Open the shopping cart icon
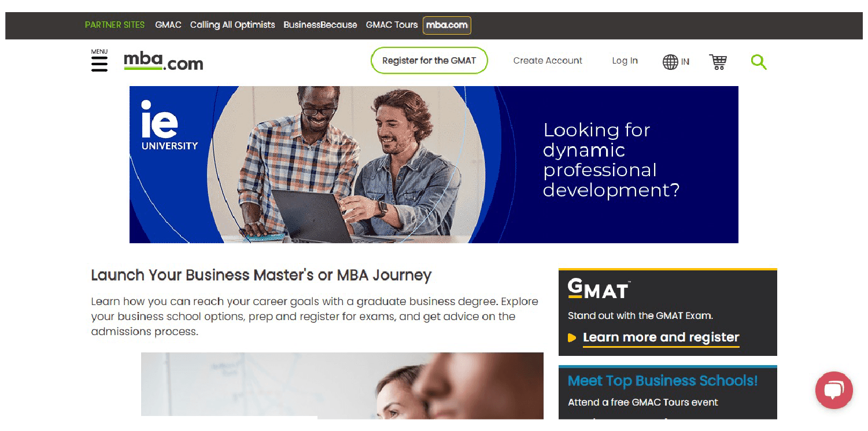The width and height of the screenshot is (868, 431). pos(718,62)
